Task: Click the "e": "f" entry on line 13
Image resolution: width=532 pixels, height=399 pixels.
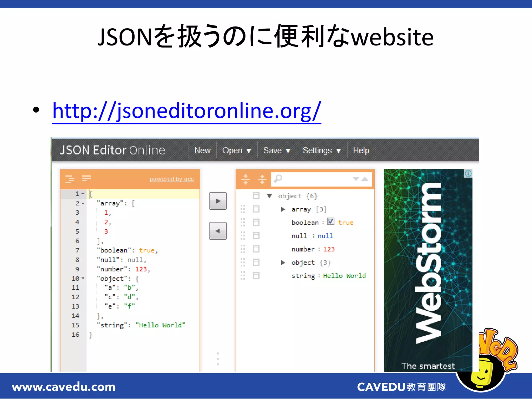Action: pyautogui.click(x=120, y=306)
